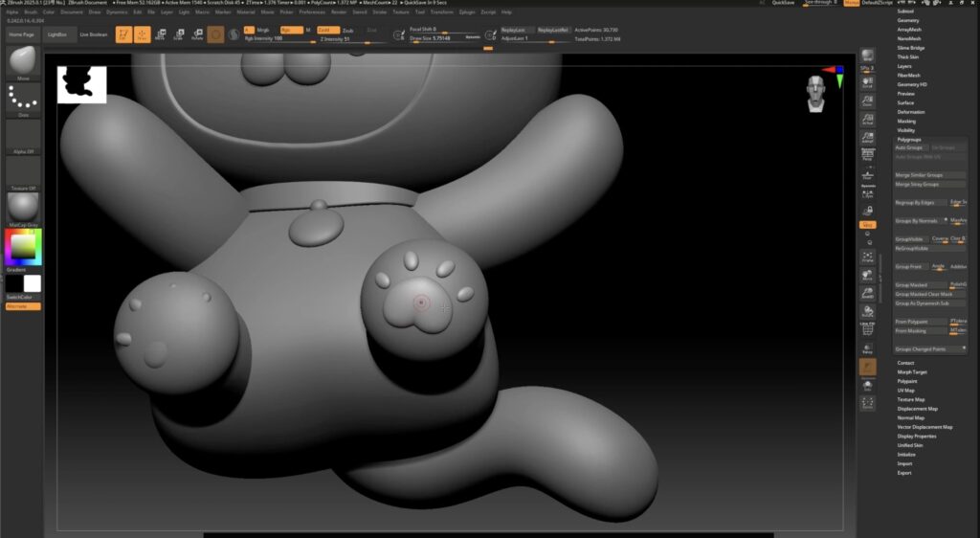Open the Alpha Off slot
The image size is (980, 538).
(x=23, y=137)
